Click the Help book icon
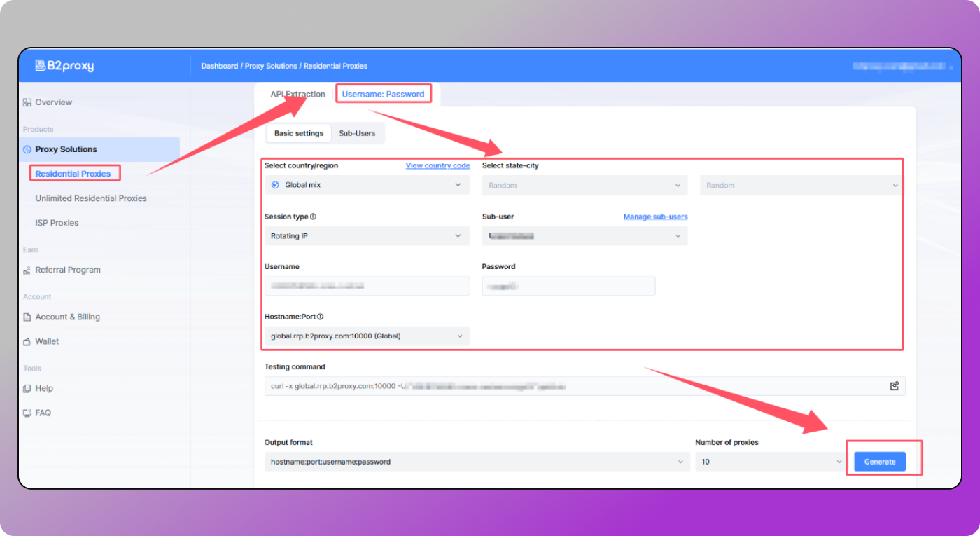The image size is (980, 536). click(x=27, y=388)
